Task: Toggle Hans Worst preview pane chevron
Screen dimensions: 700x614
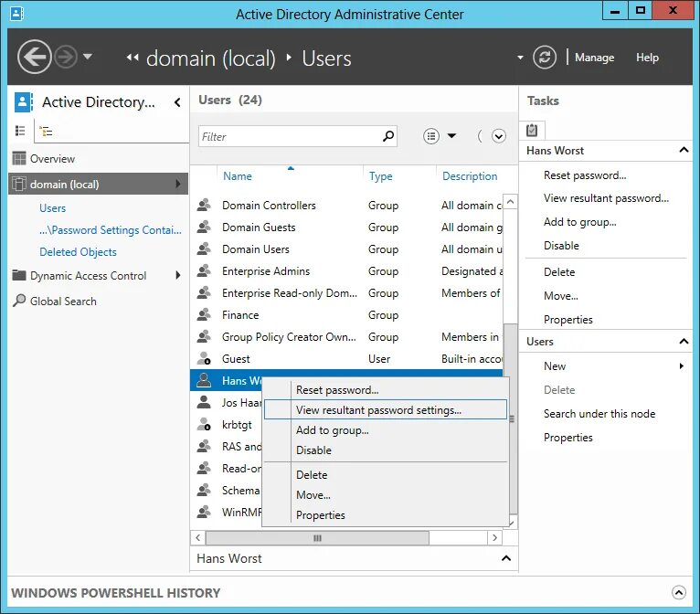Action: [x=505, y=558]
